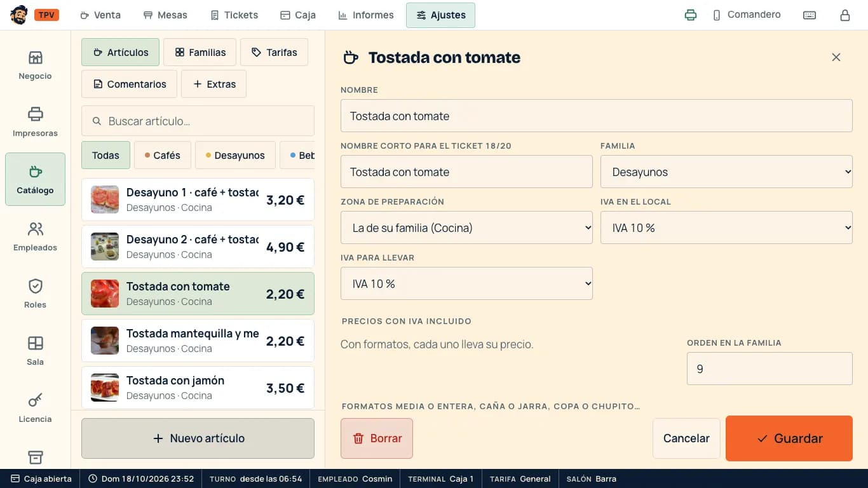
Task: Close the Tostada con tomate editor
Action: pos(836,57)
